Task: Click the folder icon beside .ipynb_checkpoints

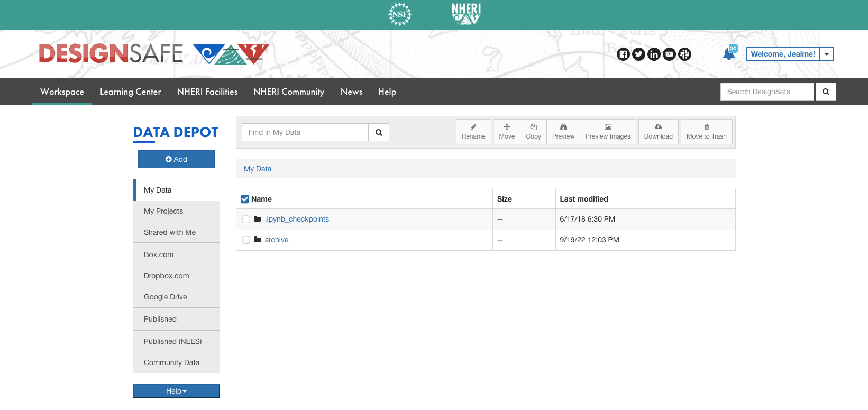Action: tap(258, 219)
